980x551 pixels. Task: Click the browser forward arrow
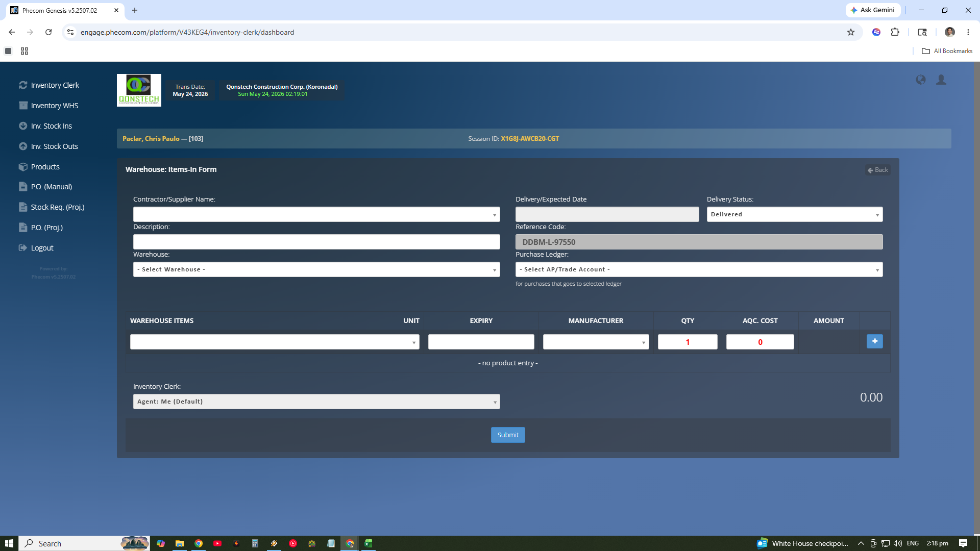[x=30, y=32]
